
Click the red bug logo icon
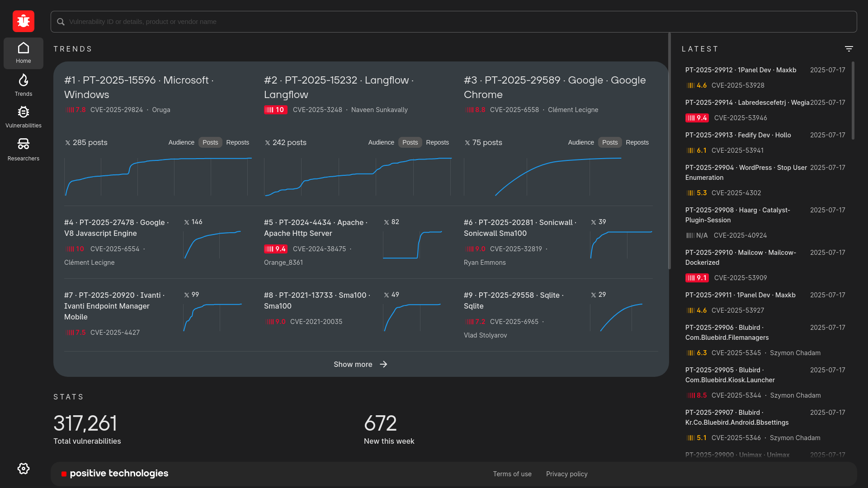click(24, 21)
